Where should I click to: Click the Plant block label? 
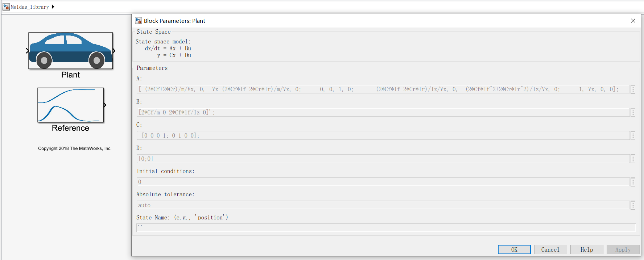70,75
